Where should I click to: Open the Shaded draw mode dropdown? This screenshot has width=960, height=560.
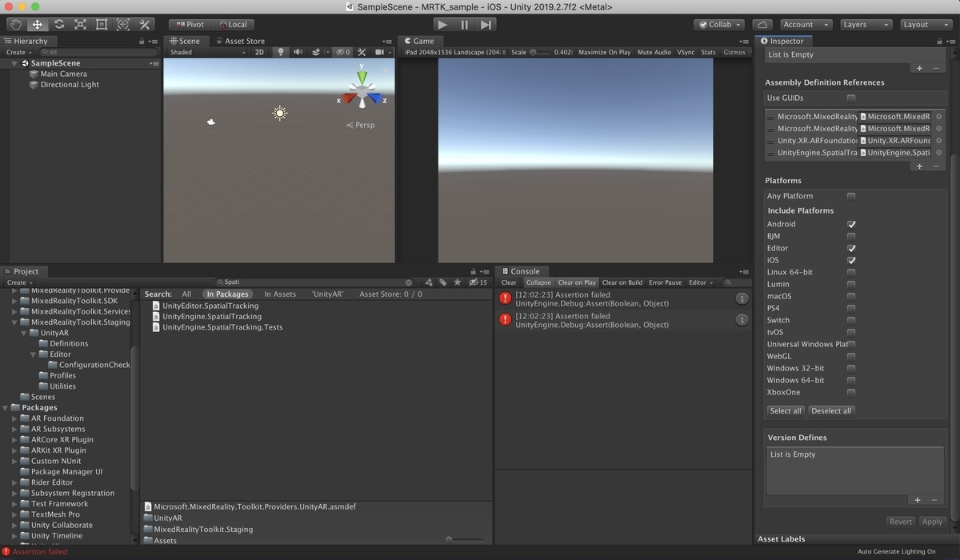tap(207, 52)
